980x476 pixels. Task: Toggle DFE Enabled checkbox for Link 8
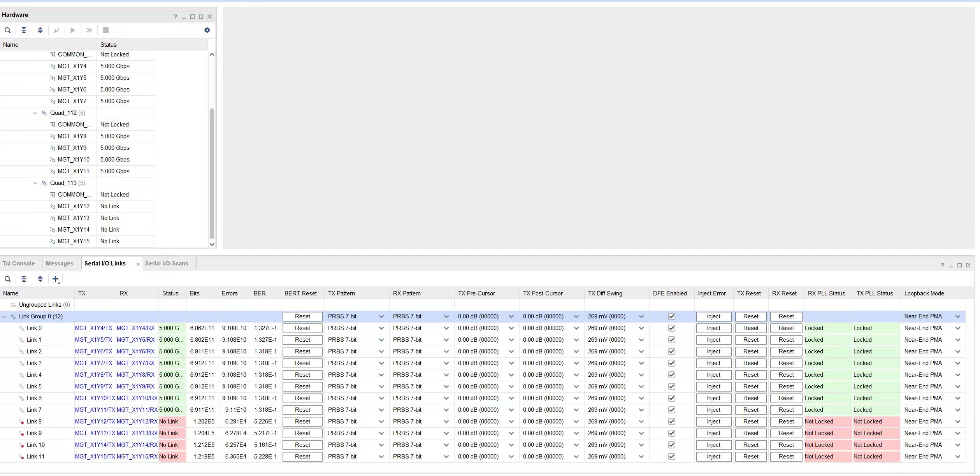[671, 422]
